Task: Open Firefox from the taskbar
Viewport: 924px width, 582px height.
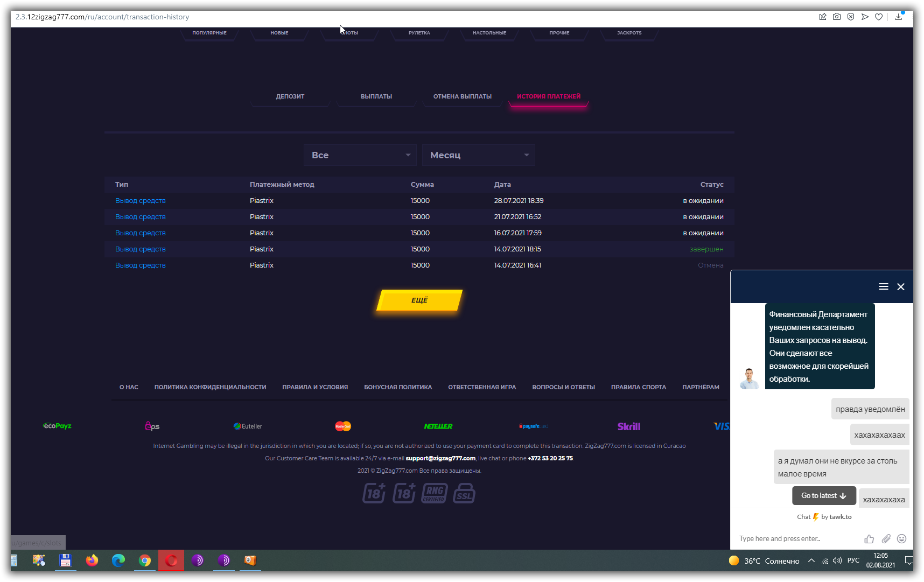Action: [x=92, y=560]
